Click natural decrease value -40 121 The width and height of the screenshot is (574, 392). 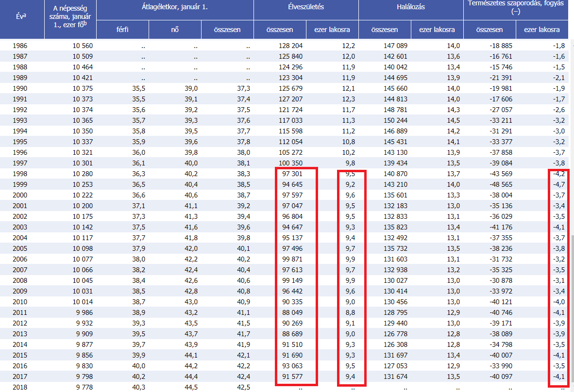point(501,302)
